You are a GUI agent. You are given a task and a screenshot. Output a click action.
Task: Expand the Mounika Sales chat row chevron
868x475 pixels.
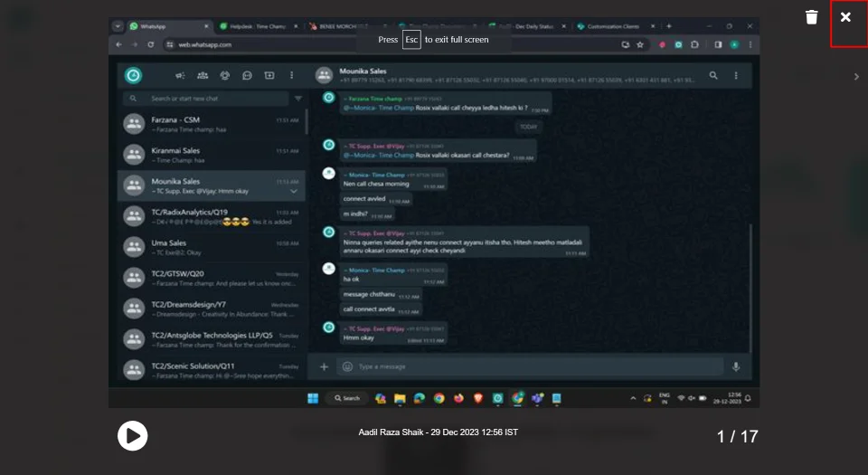coord(293,192)
